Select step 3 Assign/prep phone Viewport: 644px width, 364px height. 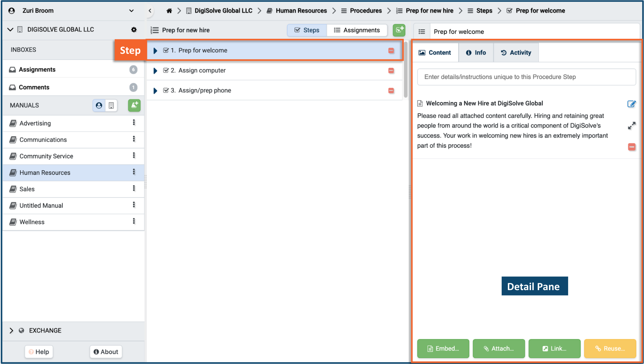(274, 91)
